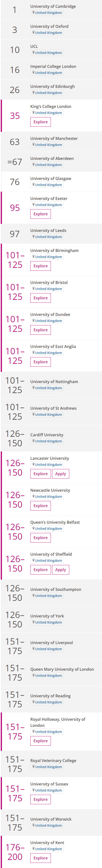Click the location pin under Cardiff University

33,441
